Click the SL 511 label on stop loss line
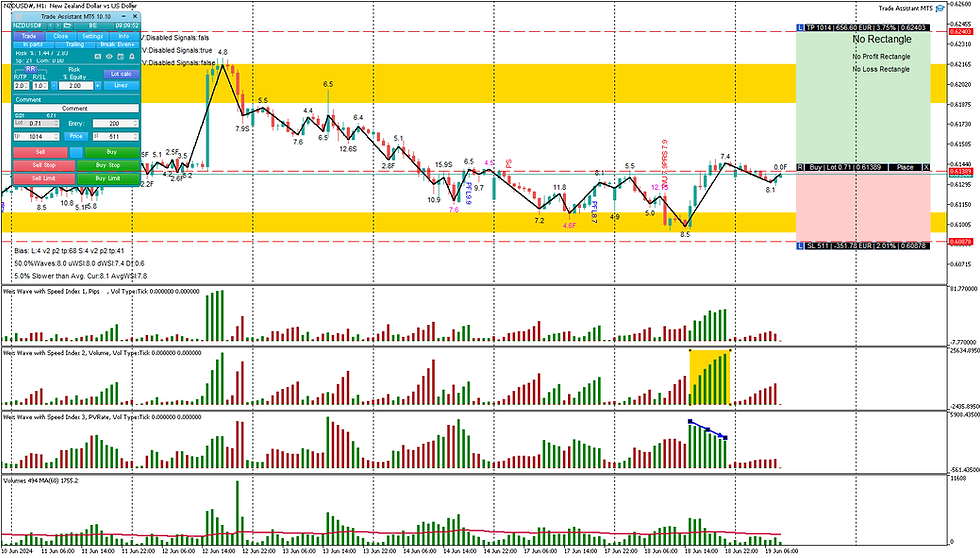980x558 pixels. tap(867, 246)
